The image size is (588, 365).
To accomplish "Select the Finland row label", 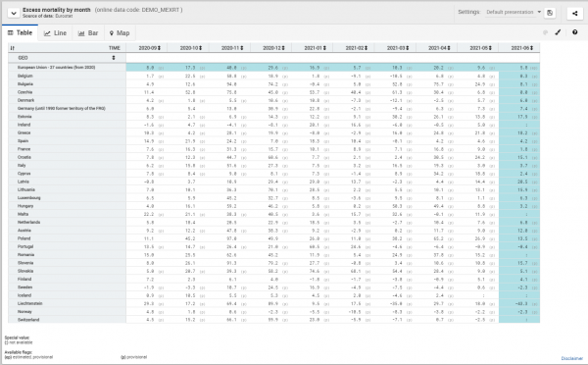I will pos(24,280).
